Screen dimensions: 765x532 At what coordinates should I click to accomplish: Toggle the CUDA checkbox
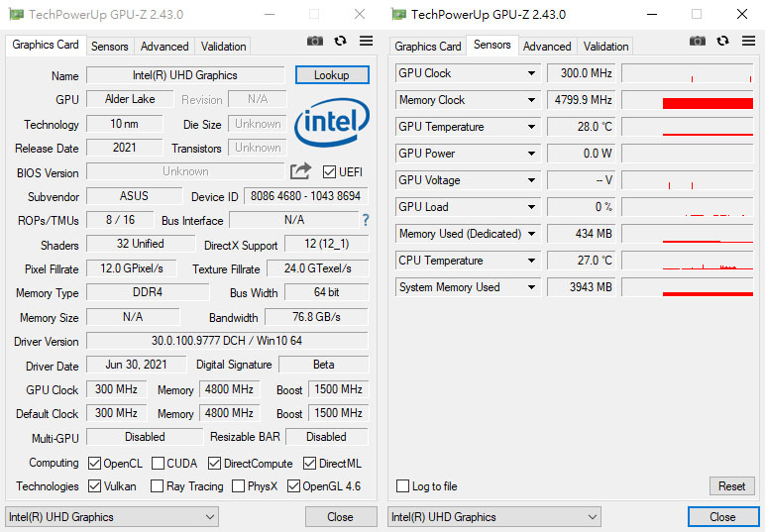click(x=158, y=464)
